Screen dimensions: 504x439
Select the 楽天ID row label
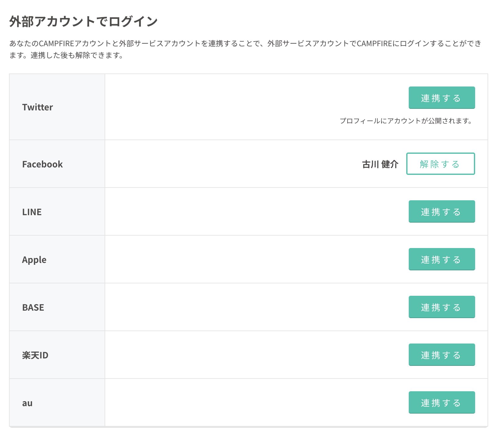tap(35, 355)
